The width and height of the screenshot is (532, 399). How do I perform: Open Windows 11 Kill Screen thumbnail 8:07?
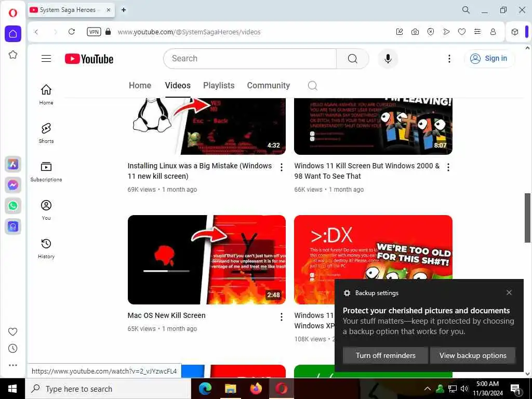373,126
